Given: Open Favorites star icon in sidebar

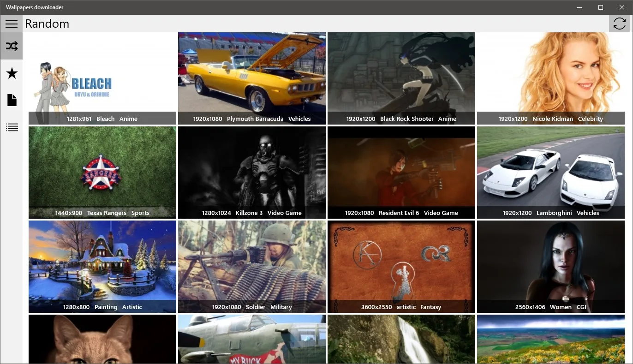Looking at the screenshot, I should [x=12, y=73].
